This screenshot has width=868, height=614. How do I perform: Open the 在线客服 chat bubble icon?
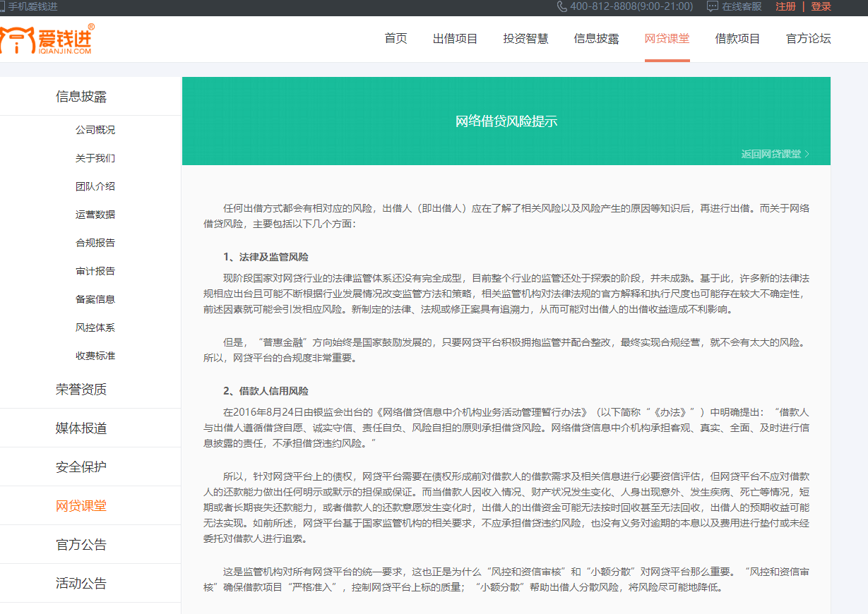[711, 7]
